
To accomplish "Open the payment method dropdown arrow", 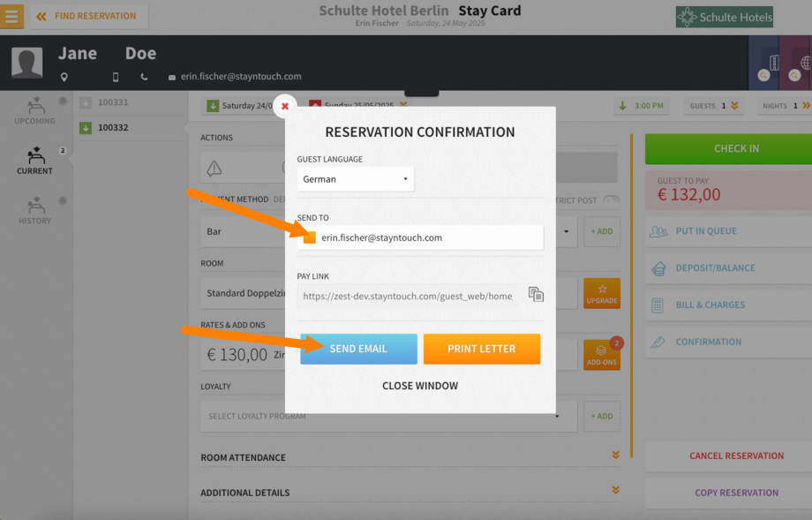I will [566, 231].
